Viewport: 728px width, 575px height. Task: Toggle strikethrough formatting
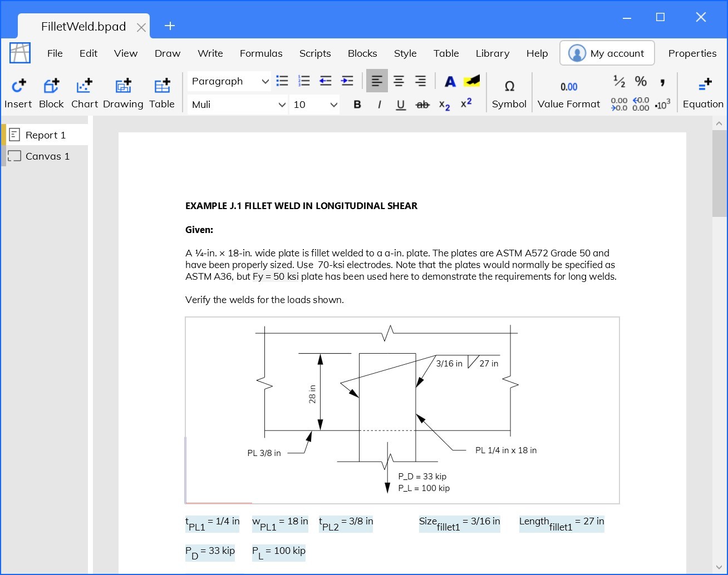coord(422,105)
